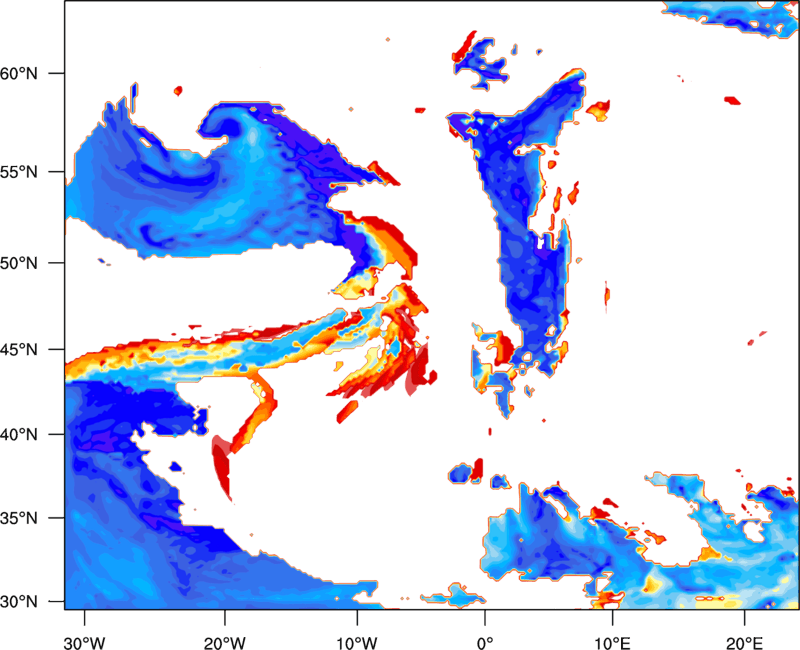
Task: Click the 60°N latitude label
Action: point(19,73)
